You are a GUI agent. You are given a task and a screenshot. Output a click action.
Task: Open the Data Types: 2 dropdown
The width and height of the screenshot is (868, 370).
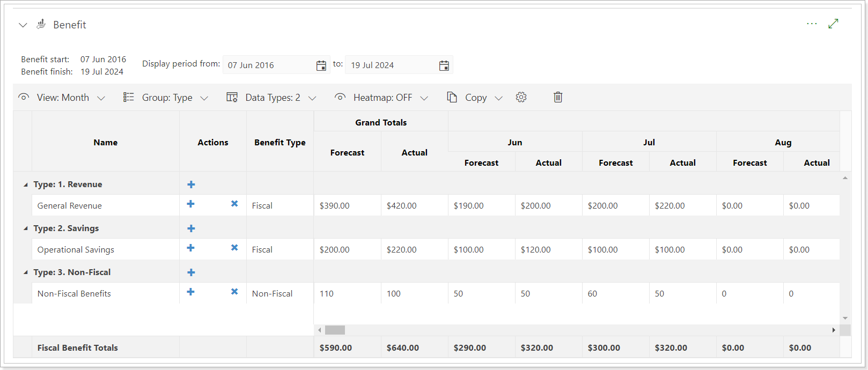click(x=271, y=98)
